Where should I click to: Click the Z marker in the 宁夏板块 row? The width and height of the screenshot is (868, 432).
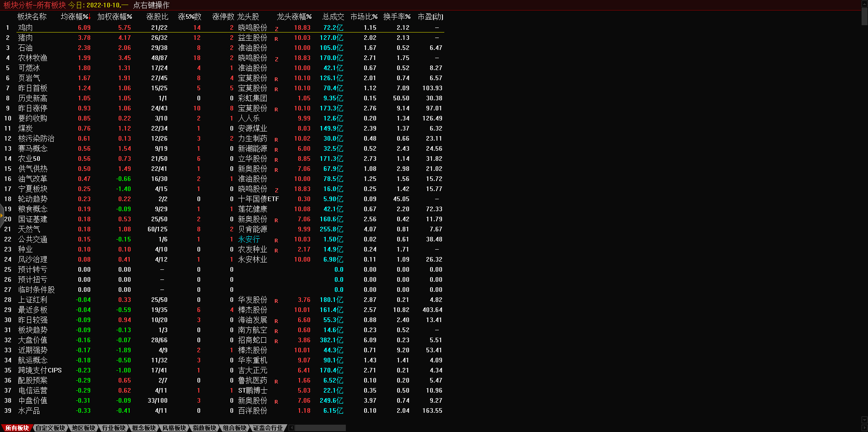click(x=277, y=190)
